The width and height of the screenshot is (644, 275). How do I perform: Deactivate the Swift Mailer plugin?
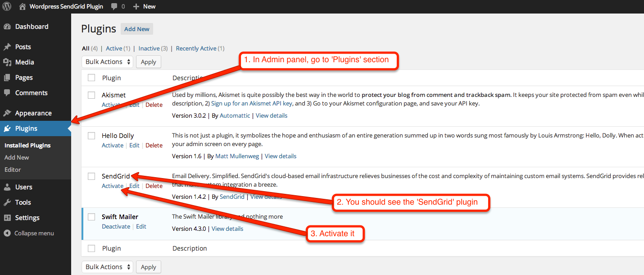[116, 226]
